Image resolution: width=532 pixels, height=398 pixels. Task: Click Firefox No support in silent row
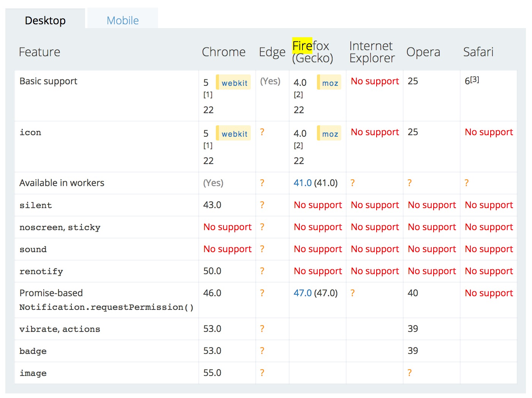pyautogui.click(x=318, y=205)
